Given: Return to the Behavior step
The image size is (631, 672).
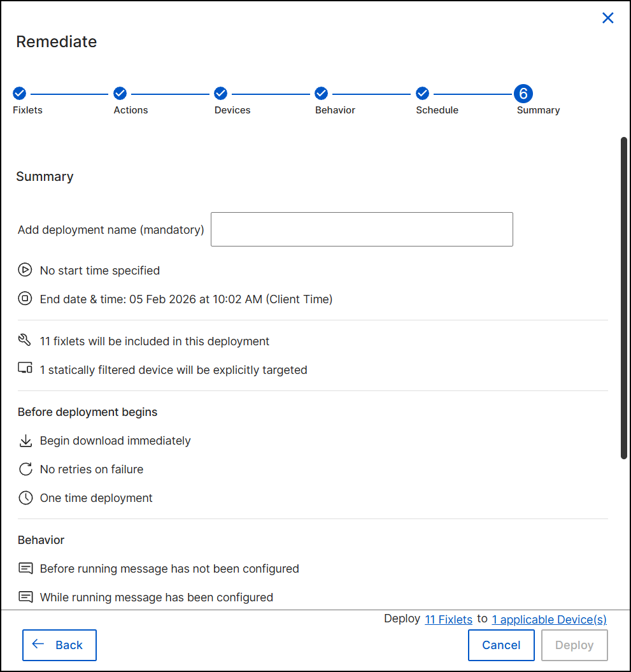Looking at the screenshot, I should coord(322,94).
